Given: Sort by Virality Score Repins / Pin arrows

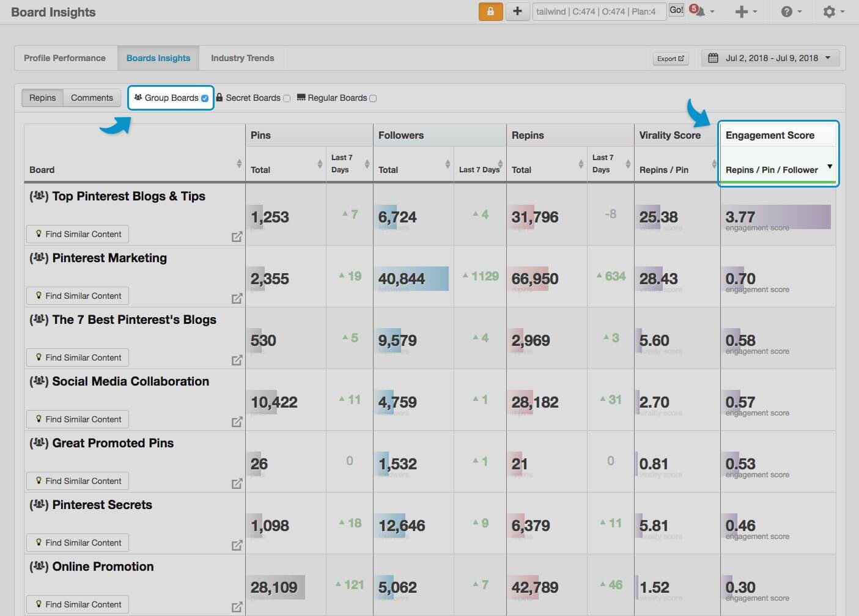Looking at the screenshot, I should coord(714,164).
